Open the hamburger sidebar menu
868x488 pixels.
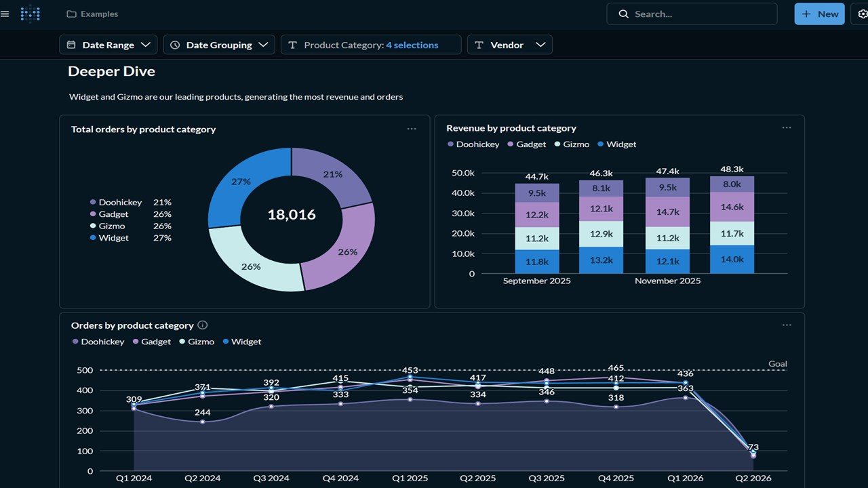tap(5, 14)
